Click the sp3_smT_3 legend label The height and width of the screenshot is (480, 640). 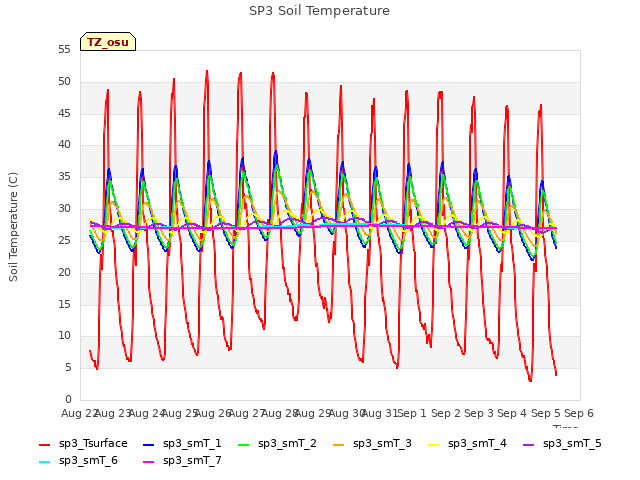coord(382,443)
